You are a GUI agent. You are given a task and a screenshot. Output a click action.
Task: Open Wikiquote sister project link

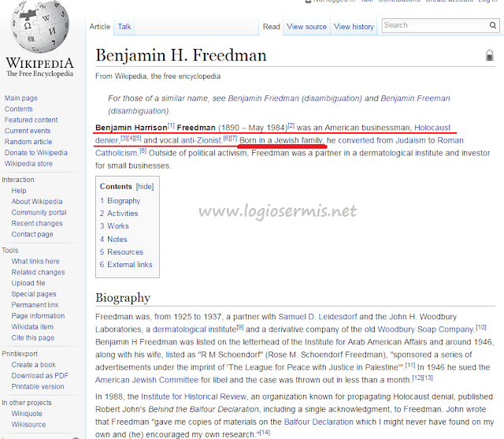click(27, 414)
